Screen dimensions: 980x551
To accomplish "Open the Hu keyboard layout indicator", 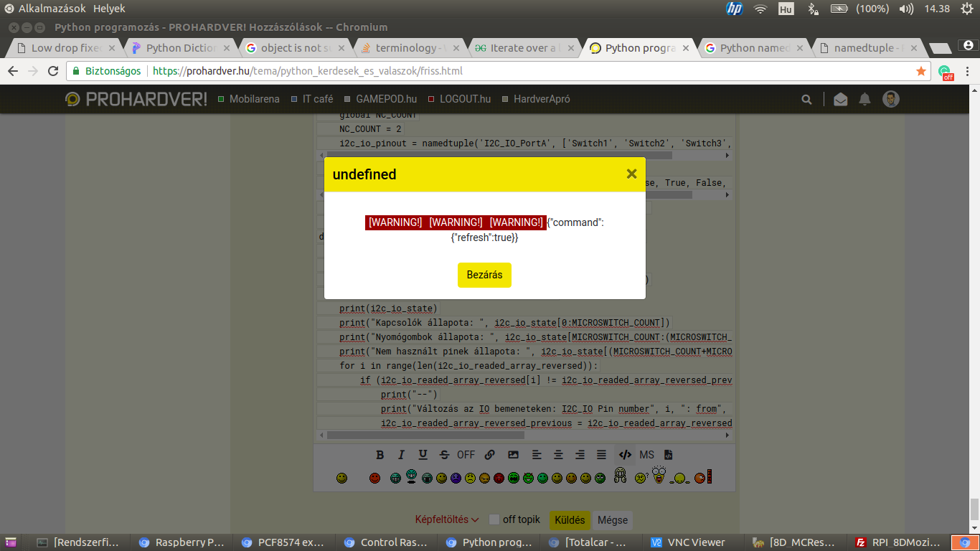I will click(x=786, y=9).
